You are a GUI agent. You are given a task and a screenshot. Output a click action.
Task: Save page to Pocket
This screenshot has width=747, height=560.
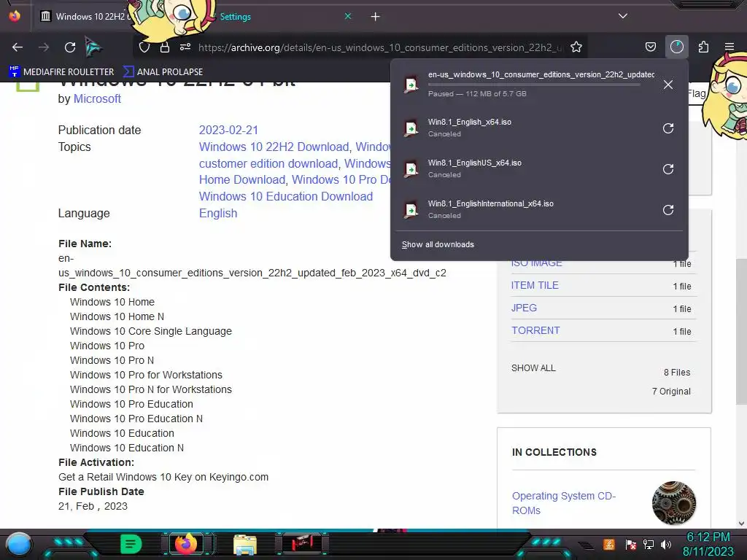click(x=650, y=47)
